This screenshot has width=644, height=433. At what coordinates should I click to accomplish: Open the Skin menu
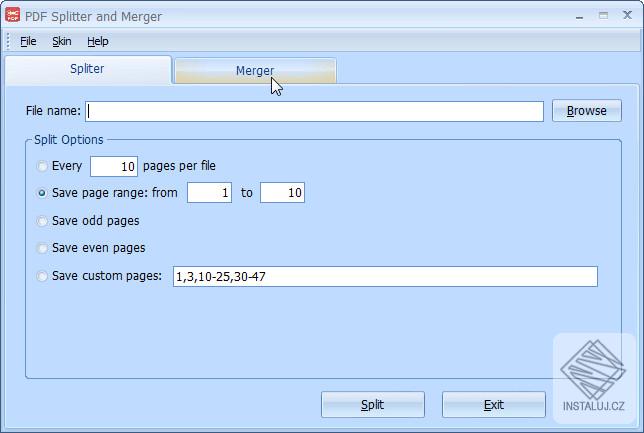coord(62,41)
